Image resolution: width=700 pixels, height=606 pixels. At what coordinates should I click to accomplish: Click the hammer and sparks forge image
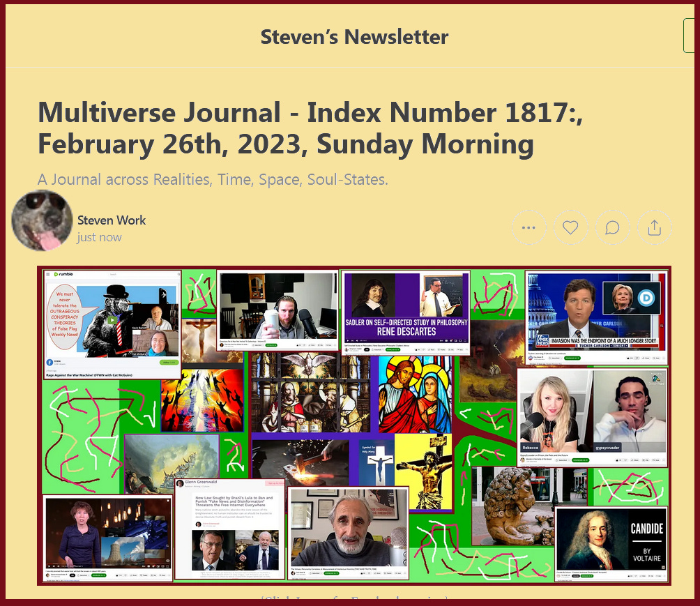pyautogui.click(x=300, y=462)
